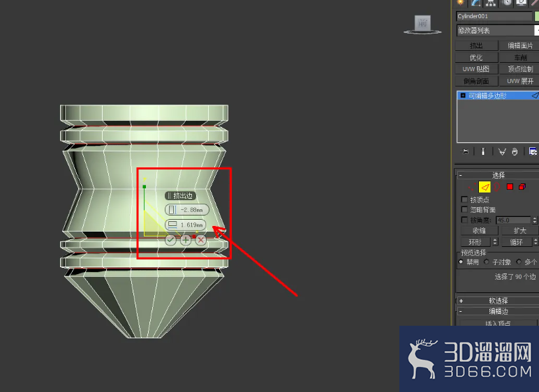
Task: Click extrusion height icon in caddy
Action: click(x=172, y=209)
